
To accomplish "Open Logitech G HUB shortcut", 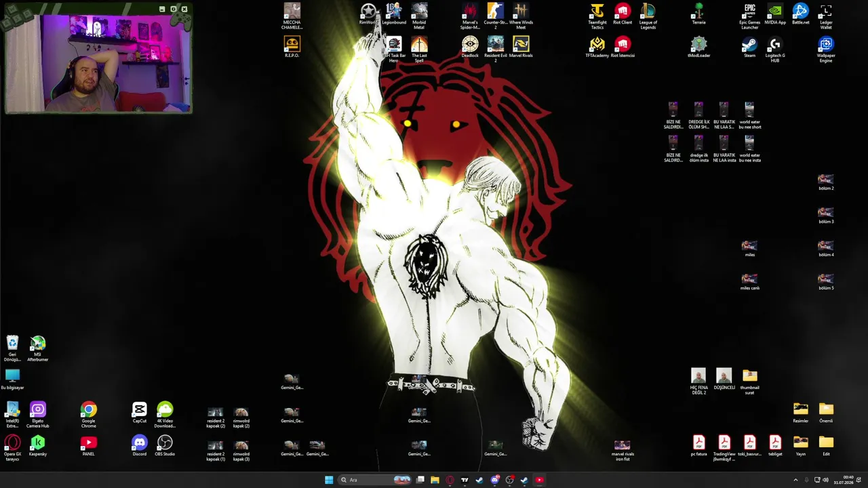I will click(x=775, y=49).
